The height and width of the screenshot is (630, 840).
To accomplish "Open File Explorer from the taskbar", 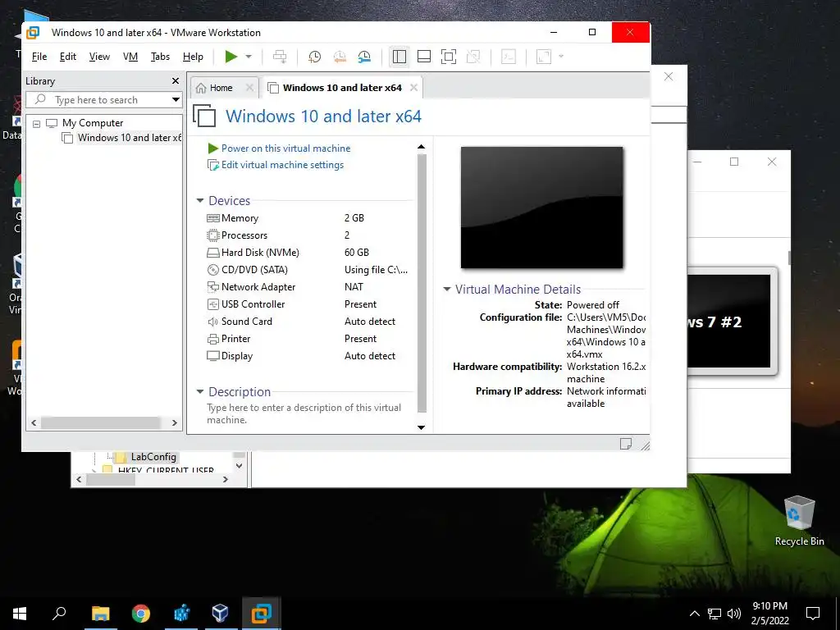I will [x=100, y=614].
